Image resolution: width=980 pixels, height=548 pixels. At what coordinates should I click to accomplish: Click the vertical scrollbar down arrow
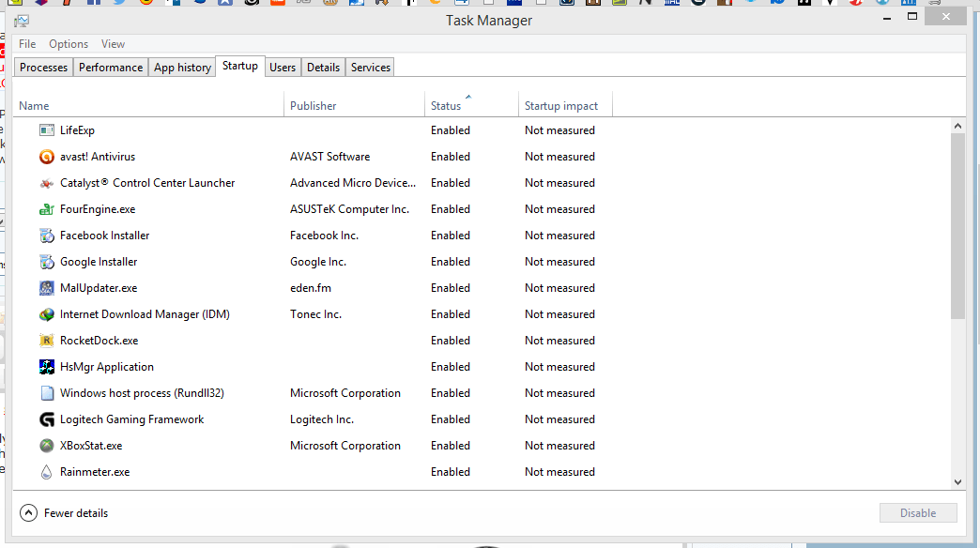click(x=957, y=481)
